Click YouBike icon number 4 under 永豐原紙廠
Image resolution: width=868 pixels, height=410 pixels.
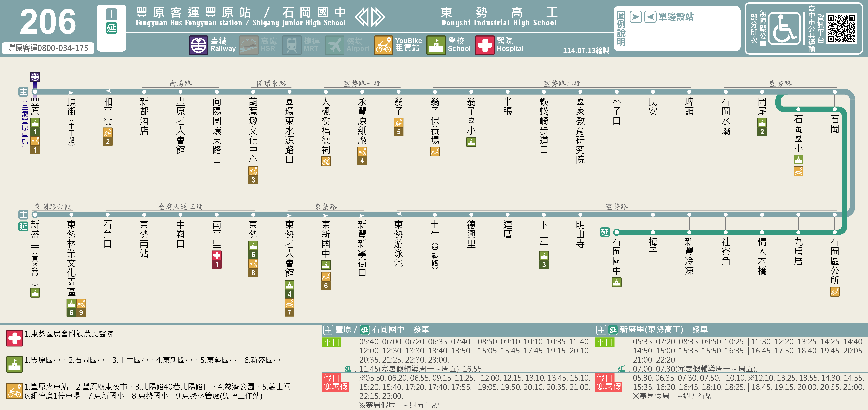pos(362,156)
